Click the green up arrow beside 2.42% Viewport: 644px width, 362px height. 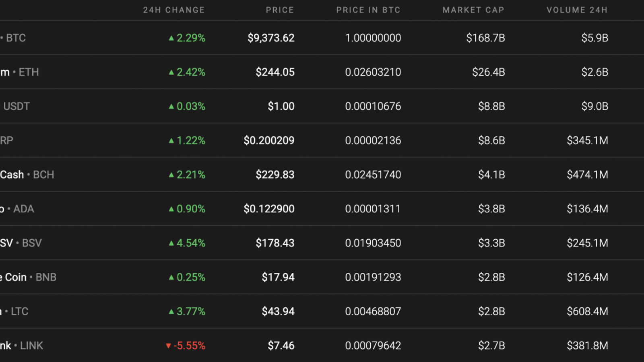171,72
